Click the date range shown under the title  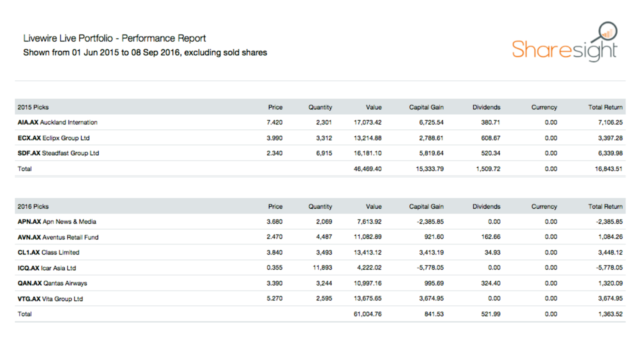coord(145,52)
